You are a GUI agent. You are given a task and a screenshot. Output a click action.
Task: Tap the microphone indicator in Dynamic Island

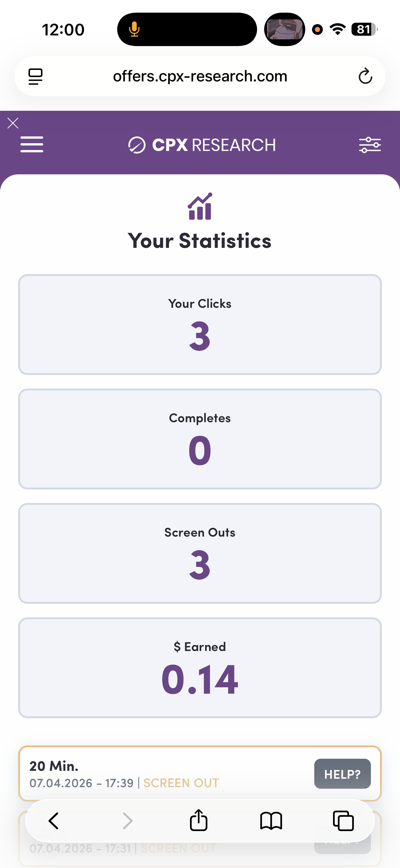click(134, 29)
